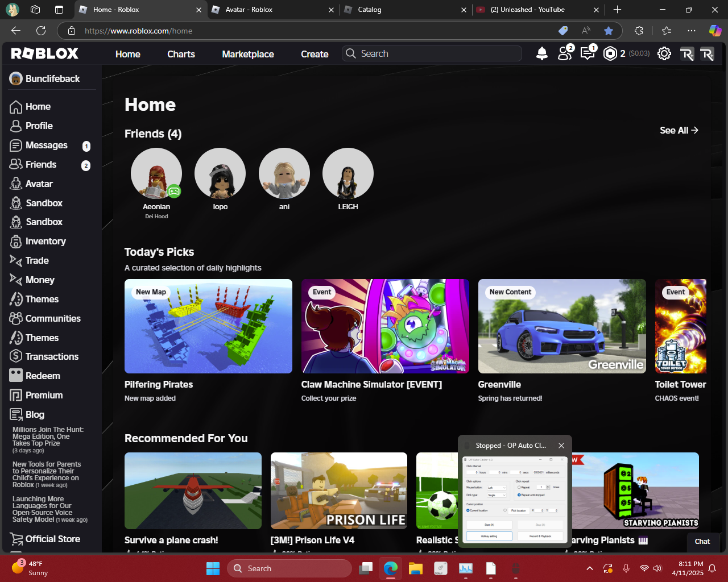Open the notifications bell in Roblox header

click(542, 53)
